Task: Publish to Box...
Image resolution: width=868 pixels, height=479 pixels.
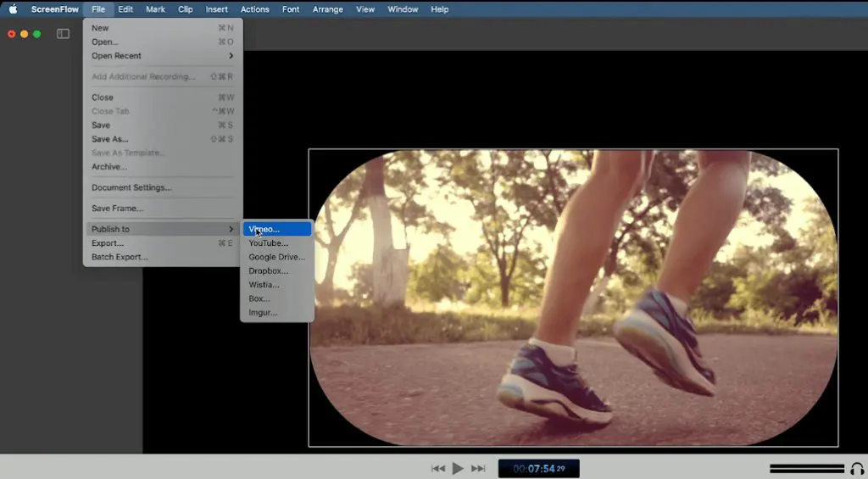Action: tap(277, 298)
